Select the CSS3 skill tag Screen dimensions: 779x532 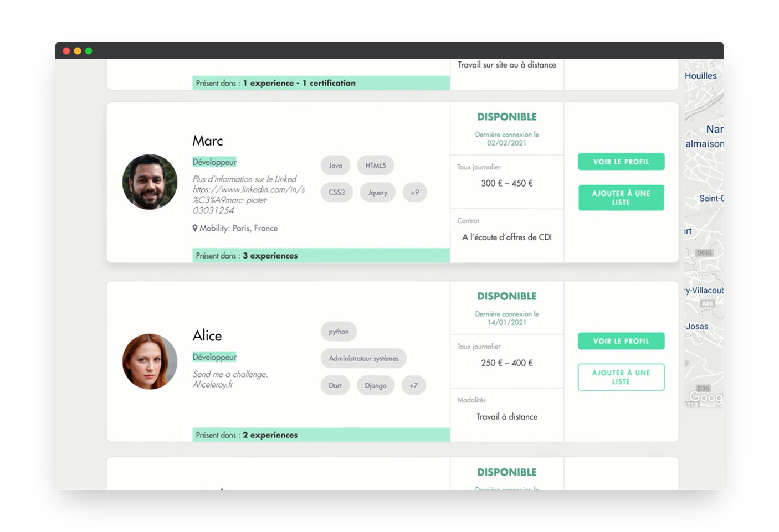pyautogui.click(x=337, y=192)
